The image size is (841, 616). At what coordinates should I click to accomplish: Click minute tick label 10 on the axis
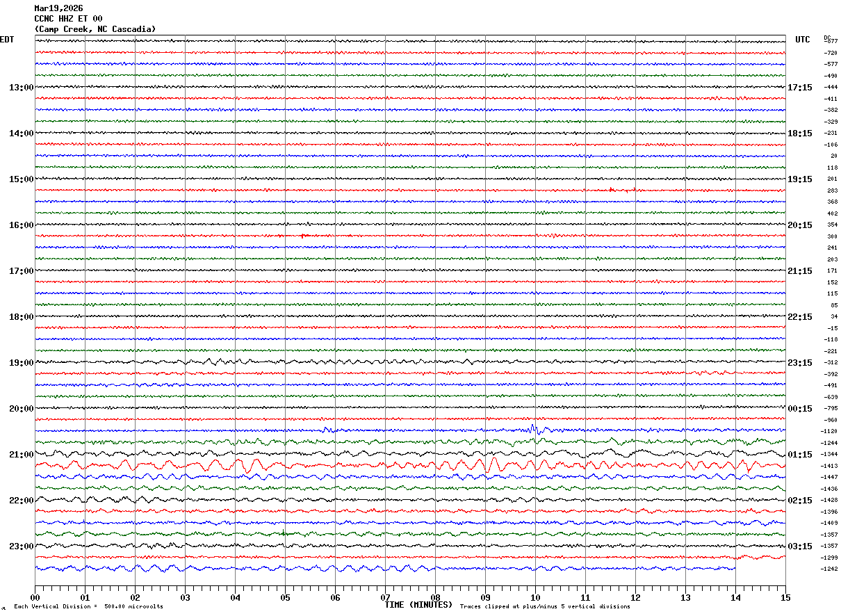(535, 597)
